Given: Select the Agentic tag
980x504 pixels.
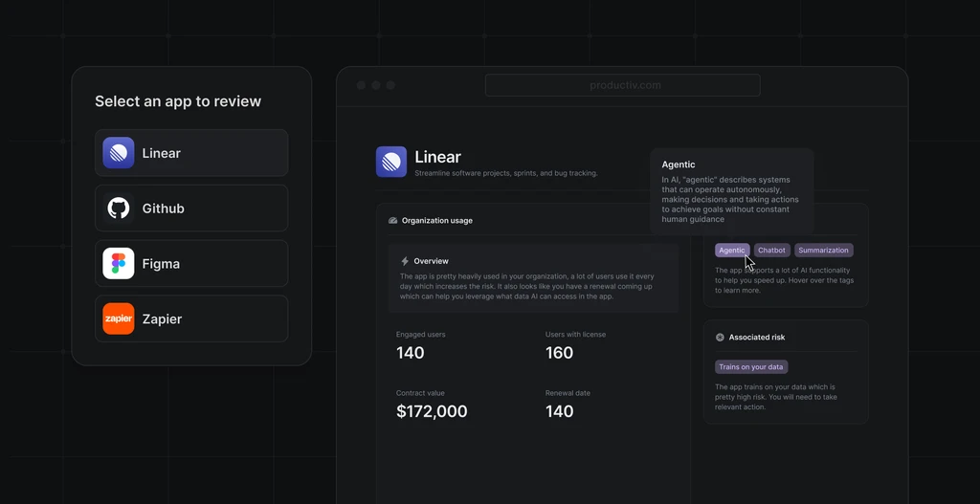Looking at the screenshot, I should pos(732,251).
